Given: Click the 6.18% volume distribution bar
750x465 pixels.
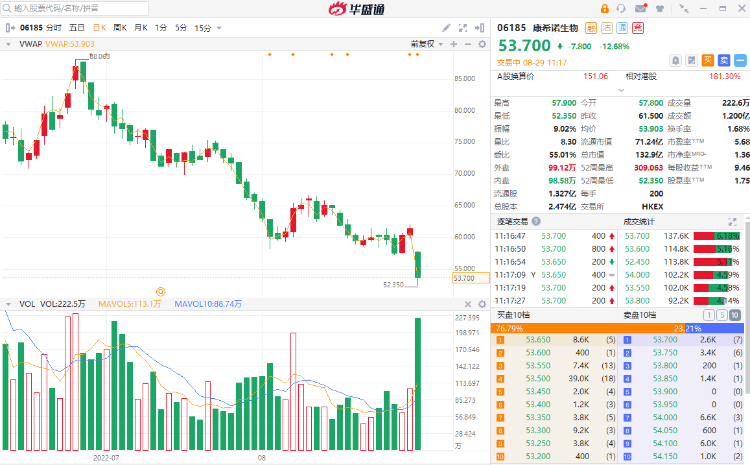Looking at the screenshot, I should [717, 236].
